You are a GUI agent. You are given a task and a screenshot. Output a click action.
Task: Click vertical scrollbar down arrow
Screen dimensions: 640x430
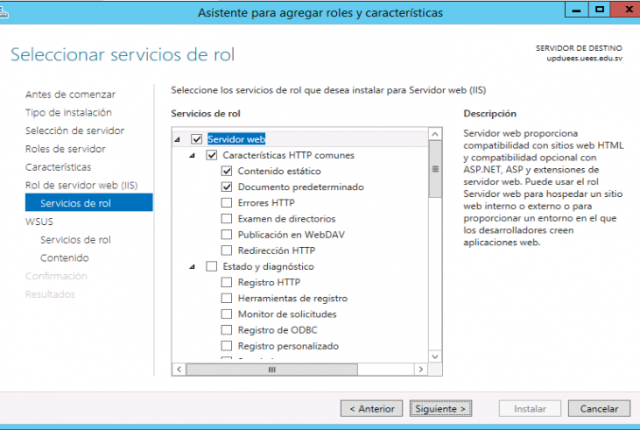click(x=435, y=357)
